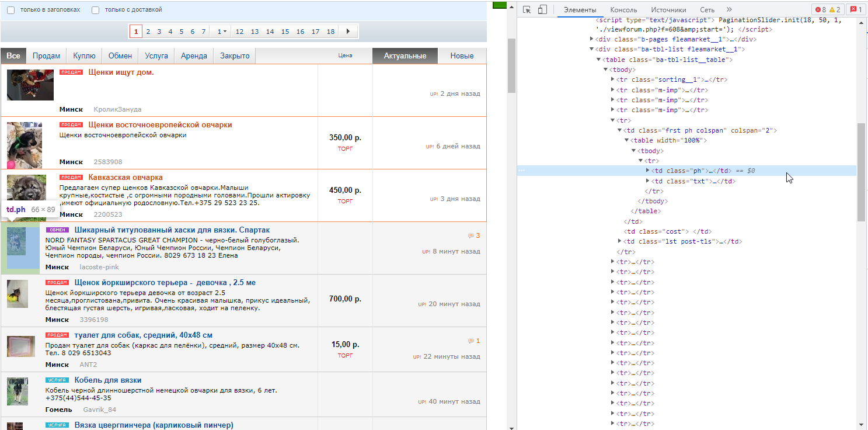
Task: Filter listings by the Куплю tab
Action: tap(85, 56)
